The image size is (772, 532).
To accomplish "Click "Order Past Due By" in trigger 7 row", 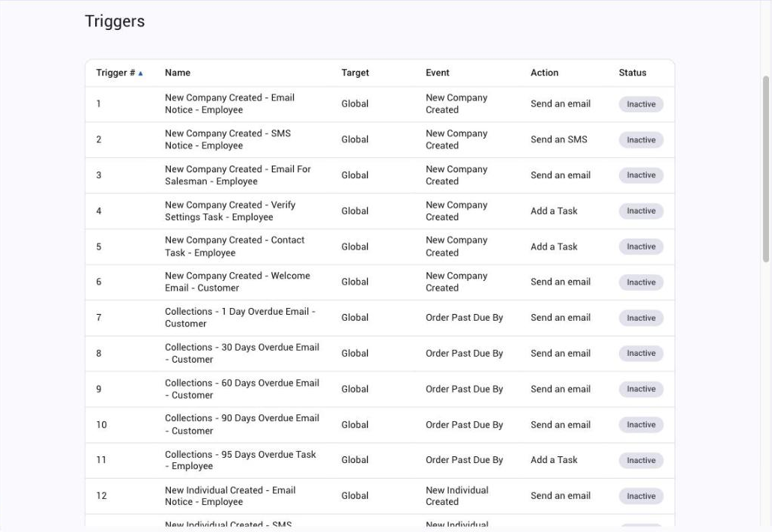I will coord(464,318).
